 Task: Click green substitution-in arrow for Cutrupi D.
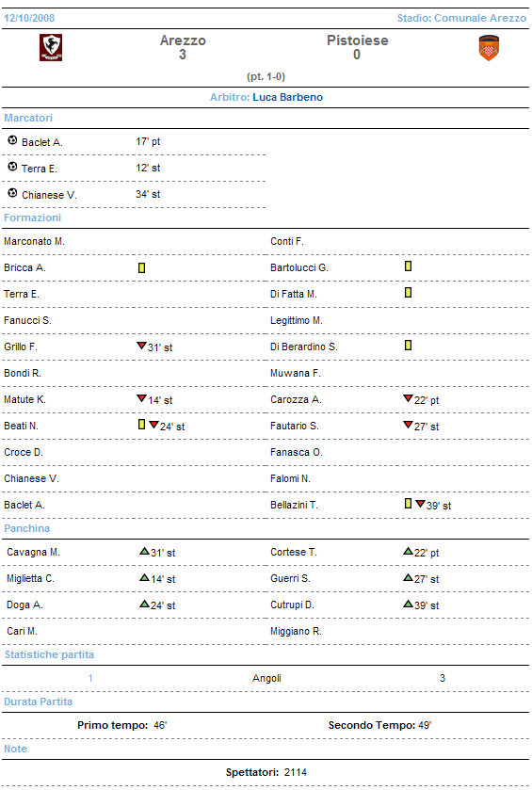click(x=408, y=604)
